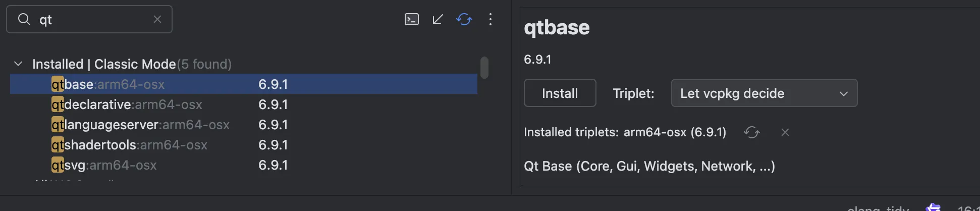Select the qtsvg:arm64-osx package
980x211 pixels.
pyautogui.click(x=104, y=165)
